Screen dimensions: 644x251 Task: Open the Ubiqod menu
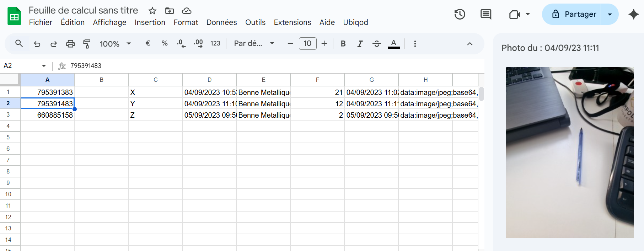click(355, 22)
